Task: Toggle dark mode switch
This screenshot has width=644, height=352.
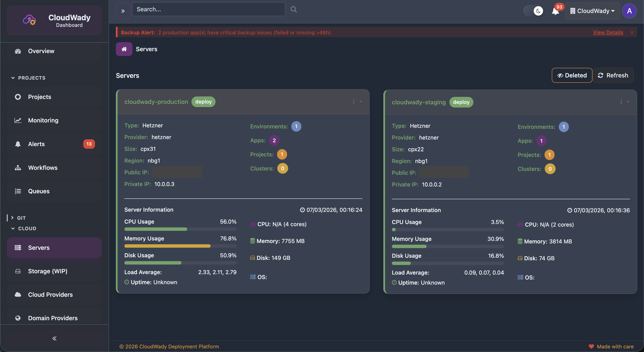Action: pos(533,11)
